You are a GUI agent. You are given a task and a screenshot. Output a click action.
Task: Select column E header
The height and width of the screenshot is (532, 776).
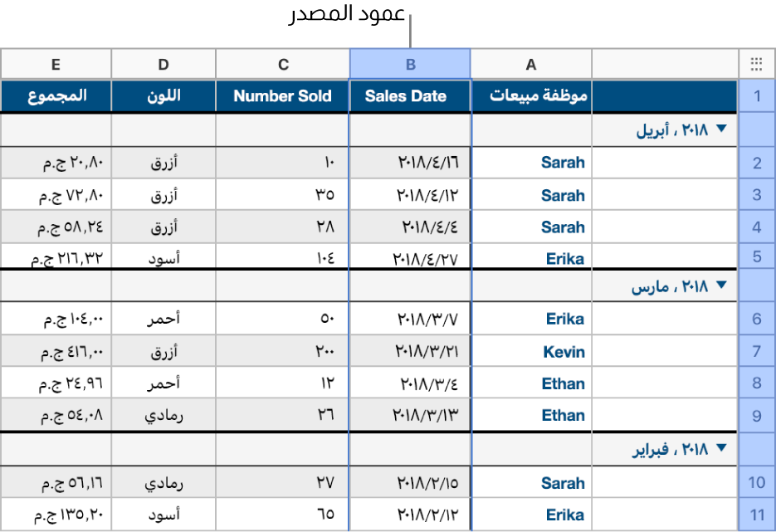pos(56,64)
